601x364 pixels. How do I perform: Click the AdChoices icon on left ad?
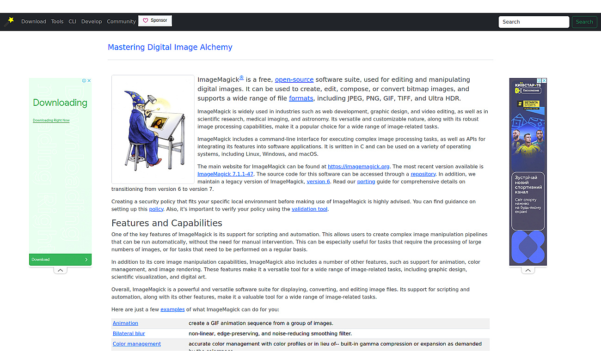tap(84, 80)
